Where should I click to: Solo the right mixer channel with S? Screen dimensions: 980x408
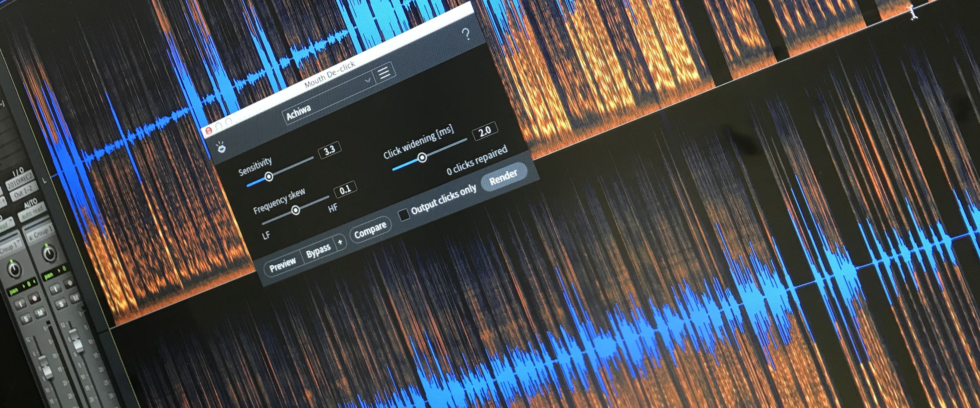tap(61, 304)
